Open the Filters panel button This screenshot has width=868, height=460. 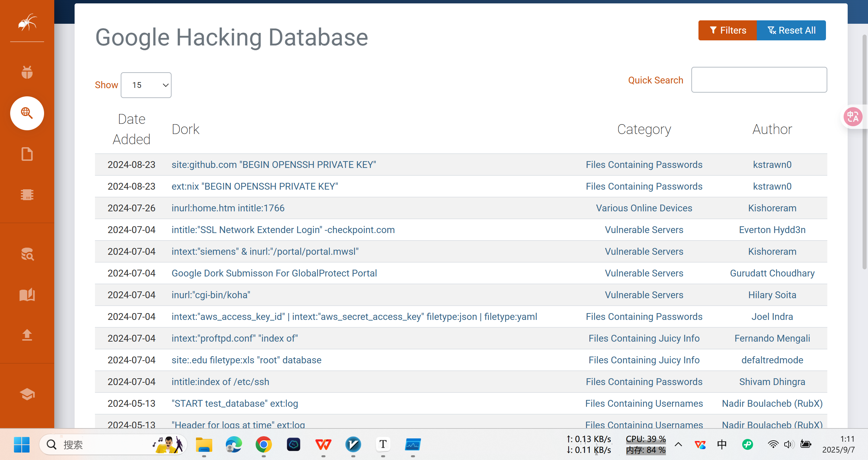coord(727,31)
